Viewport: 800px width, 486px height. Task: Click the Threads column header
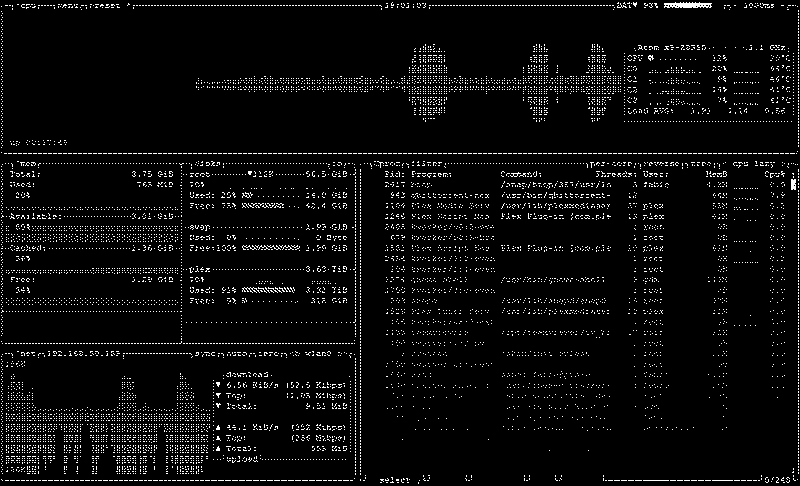(615, 174)
